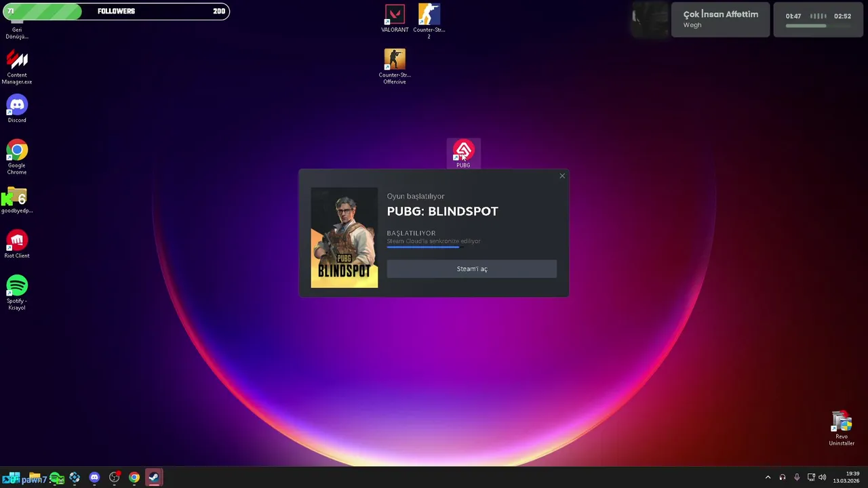
Task: Switch to Chrome in the taskbar
Action: pyautogui.click(x=134, y=477)
